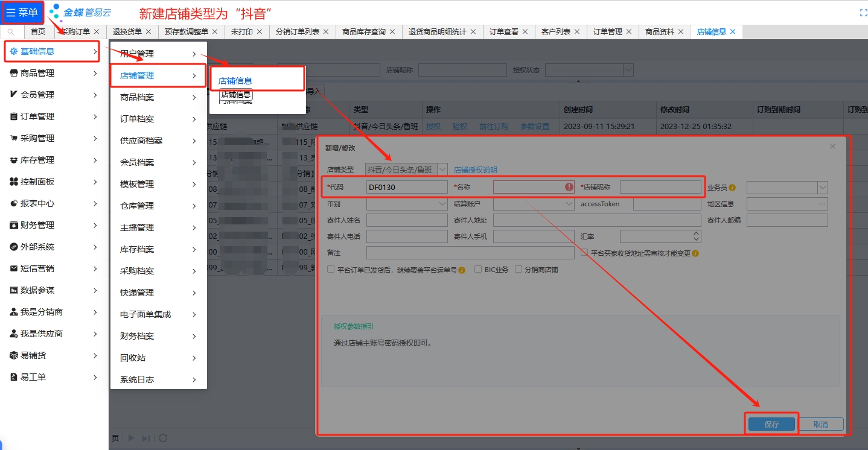Expand the 结算账户 dropdown

[x=569, y=204]
